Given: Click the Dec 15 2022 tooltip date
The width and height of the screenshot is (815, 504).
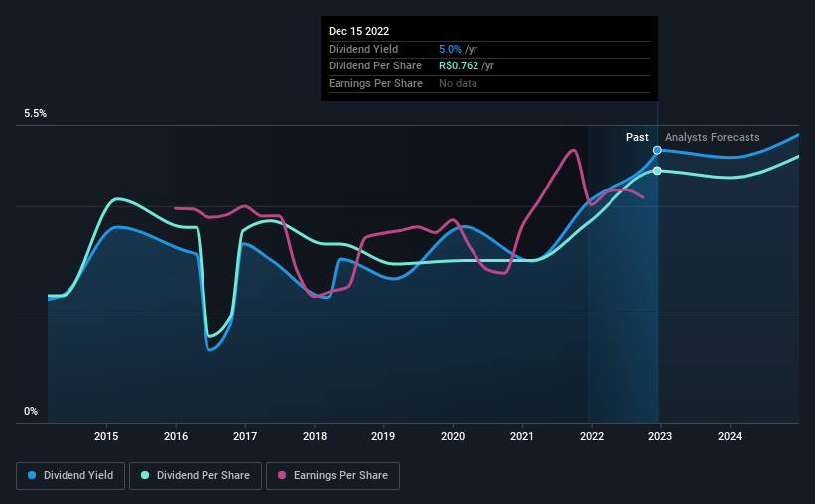Looking at the screenshot, I should [x=358, y=31].
